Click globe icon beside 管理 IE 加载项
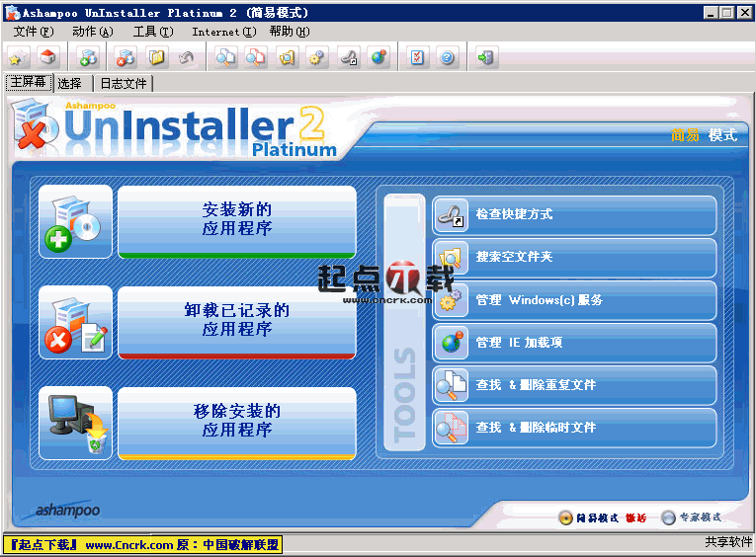 (x=451, y=343)
